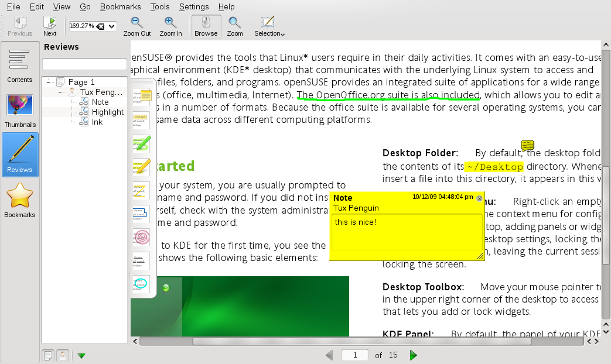The width and height of the screenshot is (611, 364).
Task: Open the Contents sidebar panel
Action: (20, 65)
